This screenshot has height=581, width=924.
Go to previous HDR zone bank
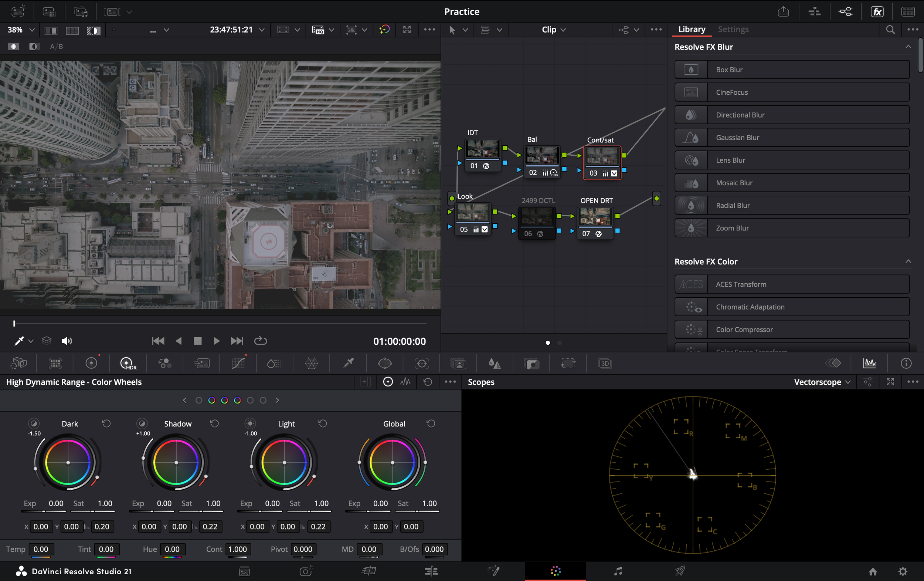point(184,400)
